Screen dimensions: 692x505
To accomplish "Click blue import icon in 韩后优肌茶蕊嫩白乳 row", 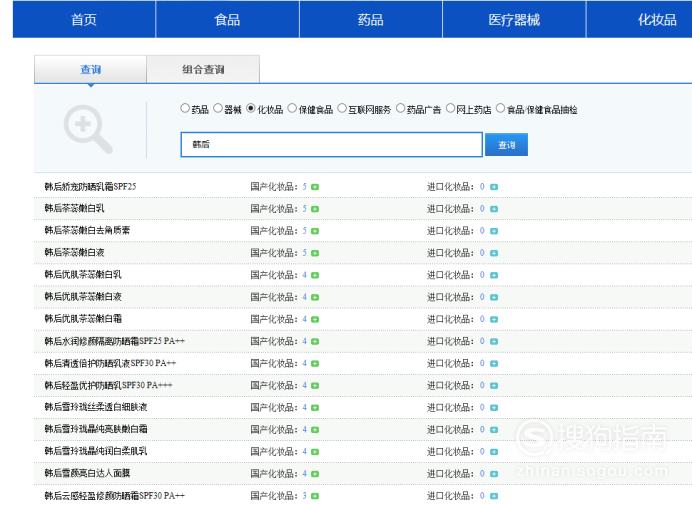I will pos(494,275).
